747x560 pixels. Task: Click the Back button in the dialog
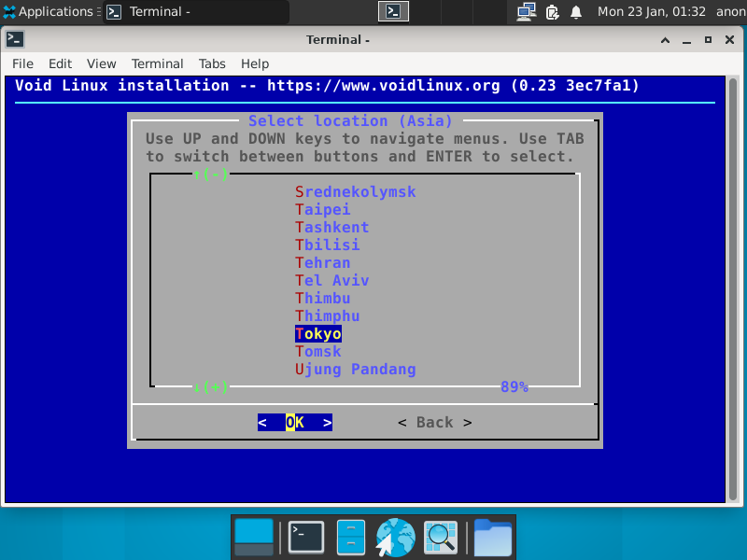point(435,423)
